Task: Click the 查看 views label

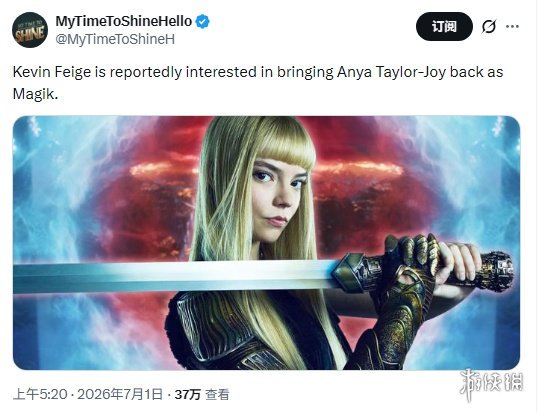Action: tap(217, 395)
